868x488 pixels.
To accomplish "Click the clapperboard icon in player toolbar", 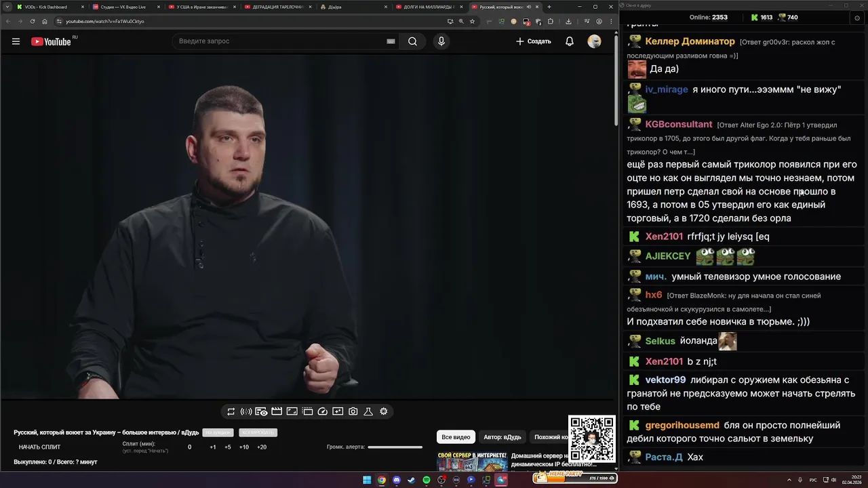I will coord(277,411).
